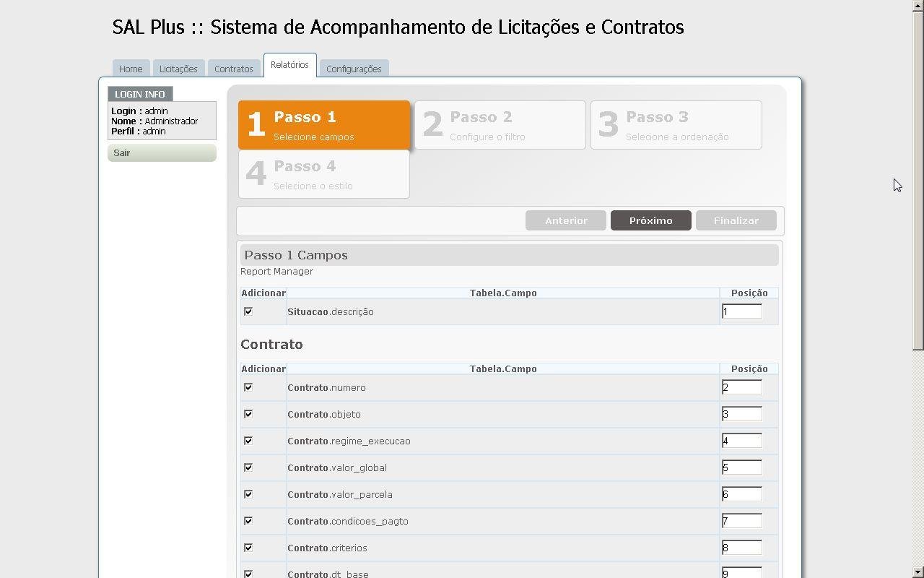The height and width of the screenshot is (578, 924).
Task: Open the Licitações tab
Action: 178,68
